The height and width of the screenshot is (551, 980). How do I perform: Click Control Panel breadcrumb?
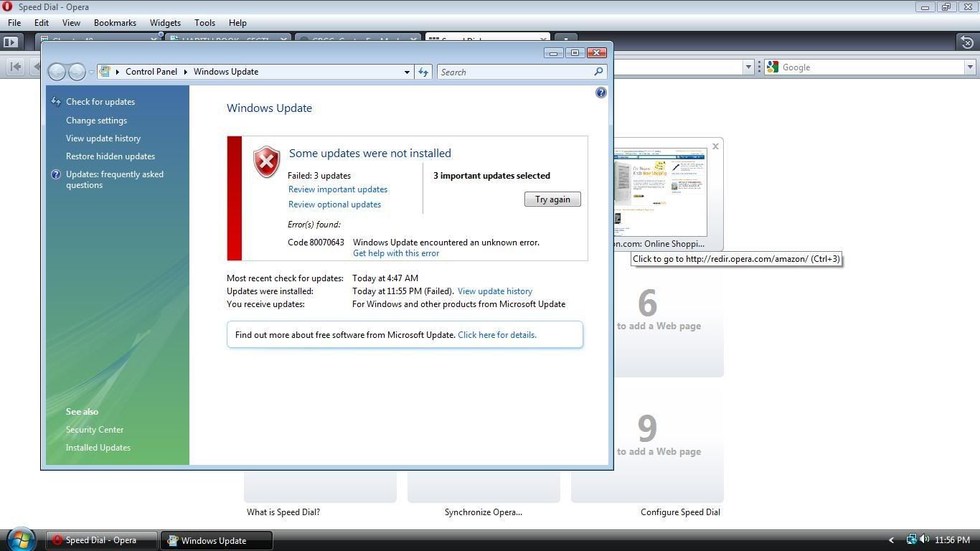(151, 72)
